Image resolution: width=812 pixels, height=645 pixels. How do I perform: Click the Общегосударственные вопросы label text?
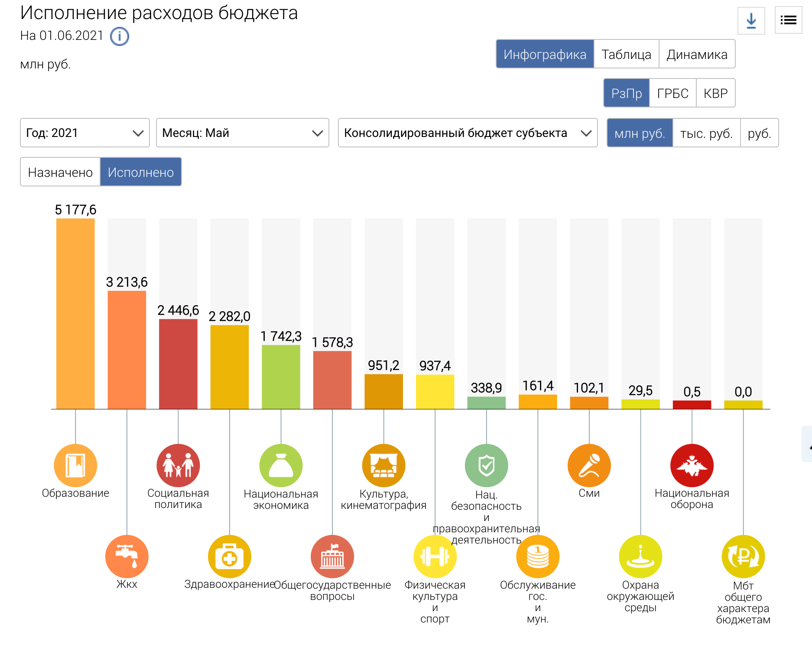point(332,590)
